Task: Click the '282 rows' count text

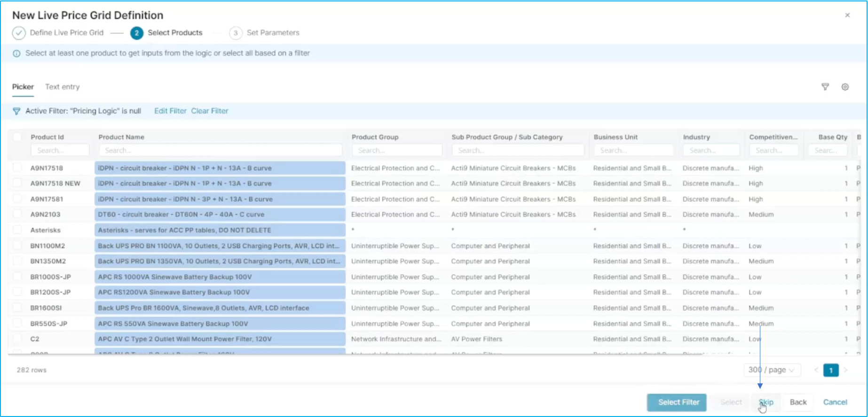Action: coord(32,370)
